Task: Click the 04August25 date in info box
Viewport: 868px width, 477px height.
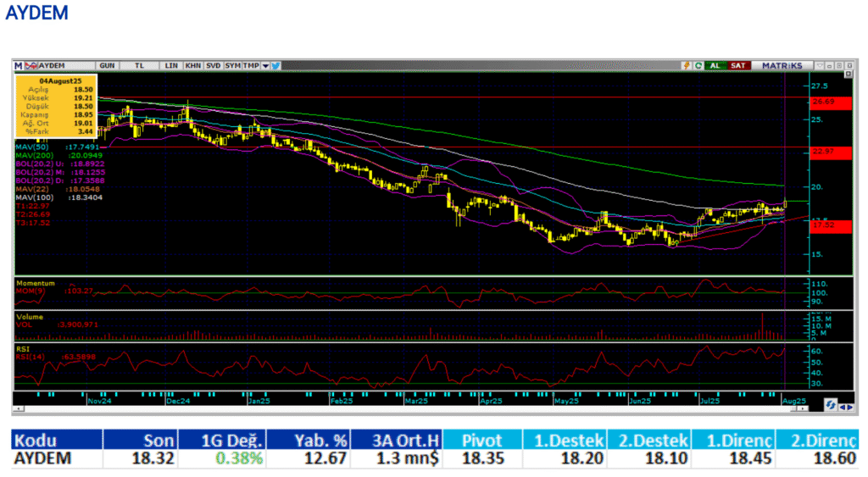Action: pos(60,81)
